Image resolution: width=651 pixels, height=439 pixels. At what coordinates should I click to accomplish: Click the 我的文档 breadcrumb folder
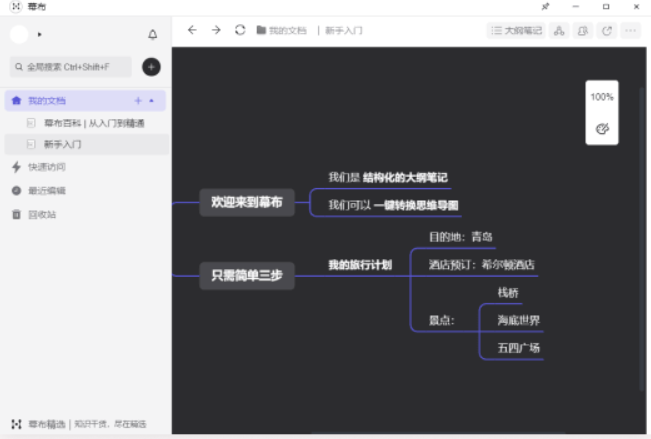pyautogui.click(x=281, y=31)
